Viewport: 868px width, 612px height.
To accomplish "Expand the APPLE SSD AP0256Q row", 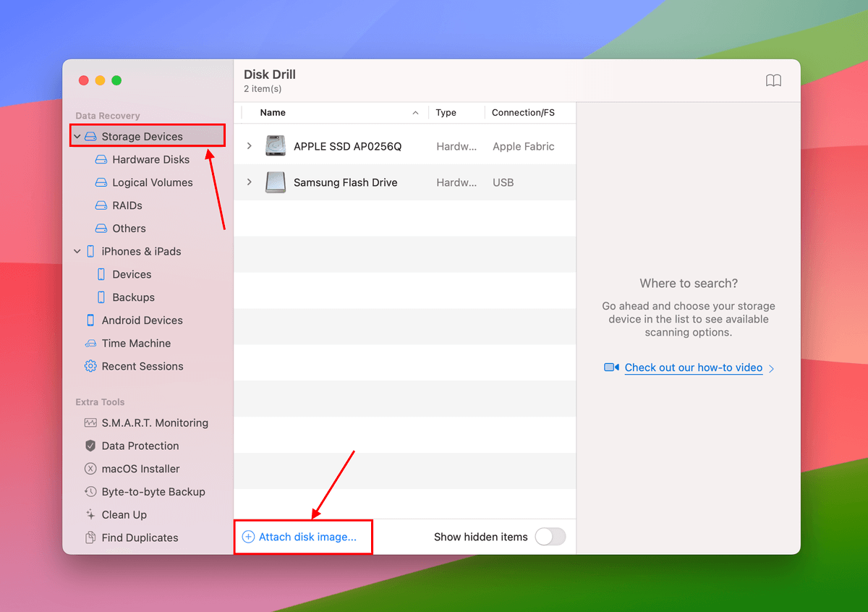I will tap(250, 146).
